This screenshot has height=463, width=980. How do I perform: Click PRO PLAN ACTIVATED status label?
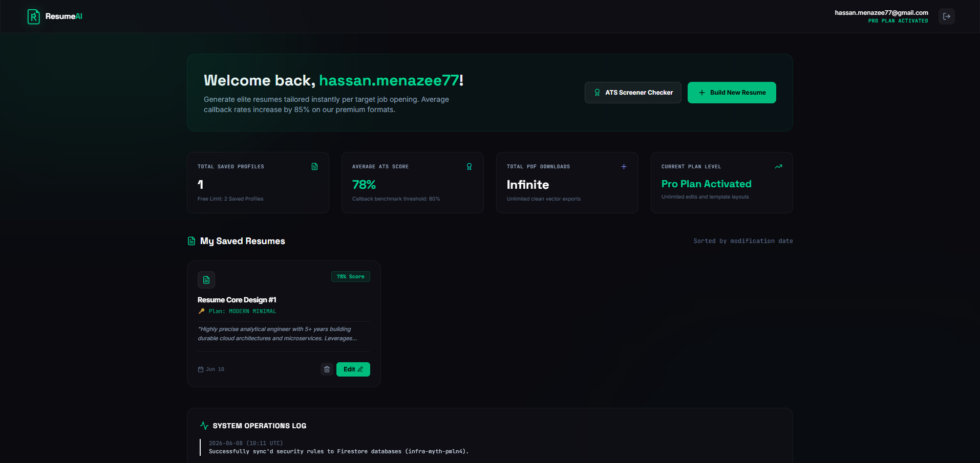898,21
